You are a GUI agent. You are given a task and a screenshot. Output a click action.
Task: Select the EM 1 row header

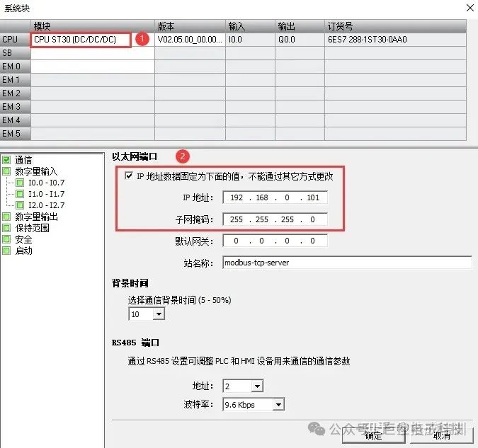[x=16, y=80]
